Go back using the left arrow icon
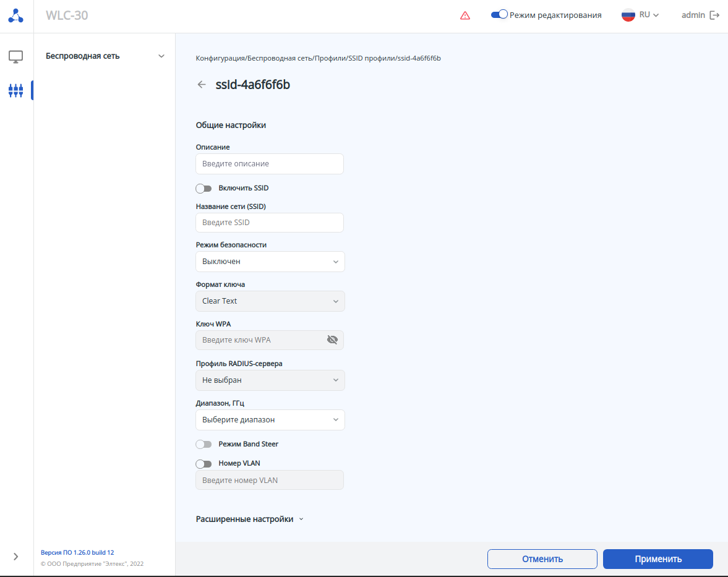The image size is (728, 577). point(202,85)
